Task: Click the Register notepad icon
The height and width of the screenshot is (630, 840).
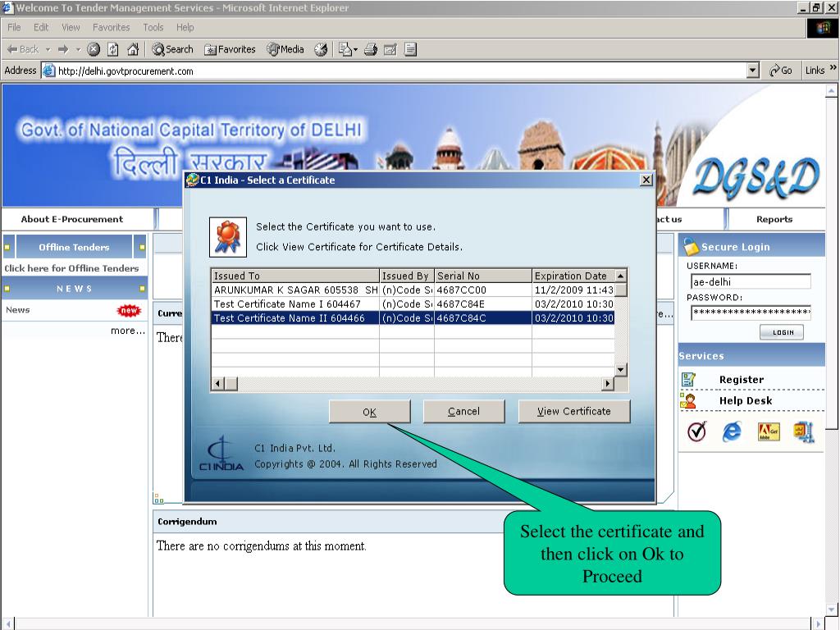Action: tap(688, 379)
